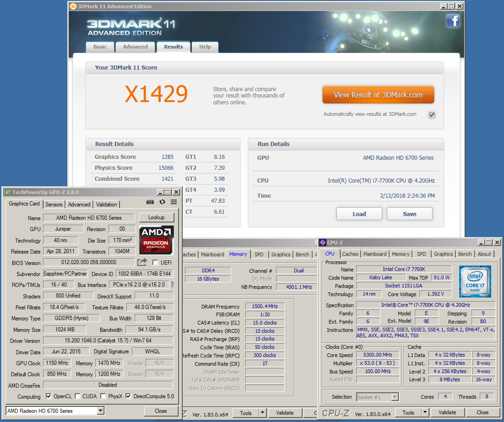Open the SPD tab in front CPU-Z
Viewport: 504px width, 422px height.
tap(422, 254)
